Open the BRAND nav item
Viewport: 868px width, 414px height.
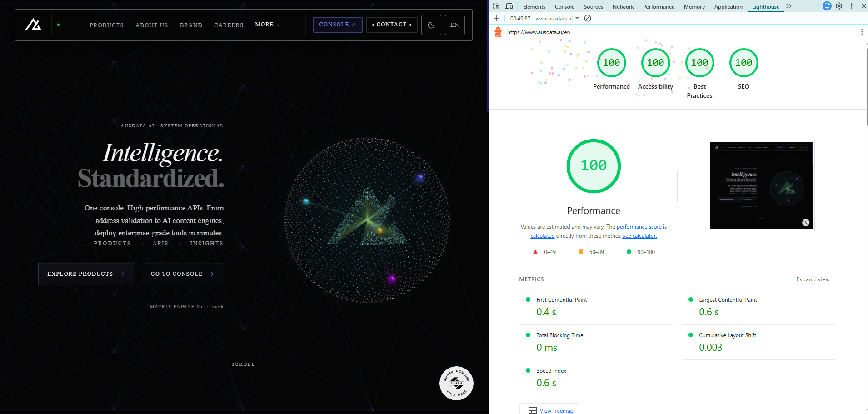click(191, 25)
